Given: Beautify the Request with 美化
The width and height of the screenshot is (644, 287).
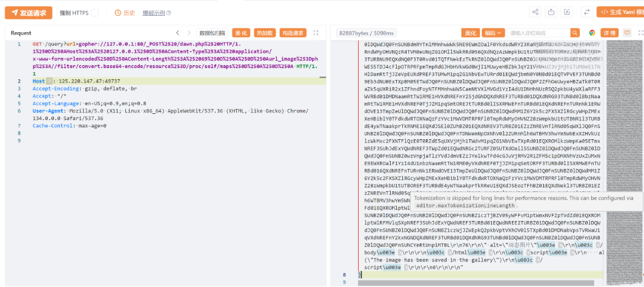Looking at the screenshot, I should [x=241, y=33].
